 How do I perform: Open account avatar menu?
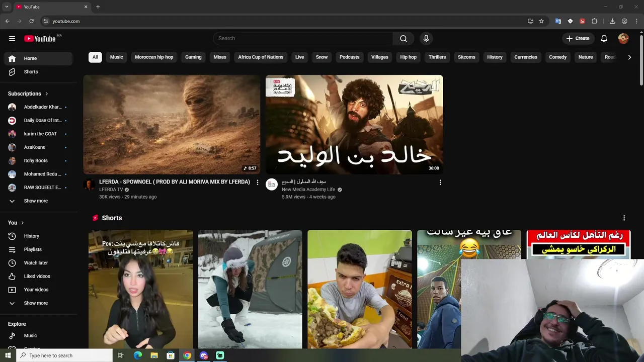(x=623, y=39)
